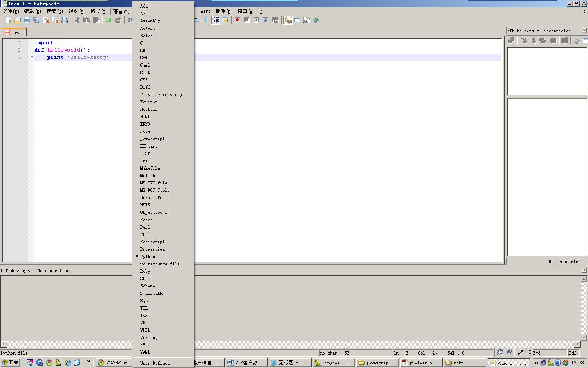
Task: Expand hidden tray icons with chevron
Action: pyautogui.click(x=536, y=362)
